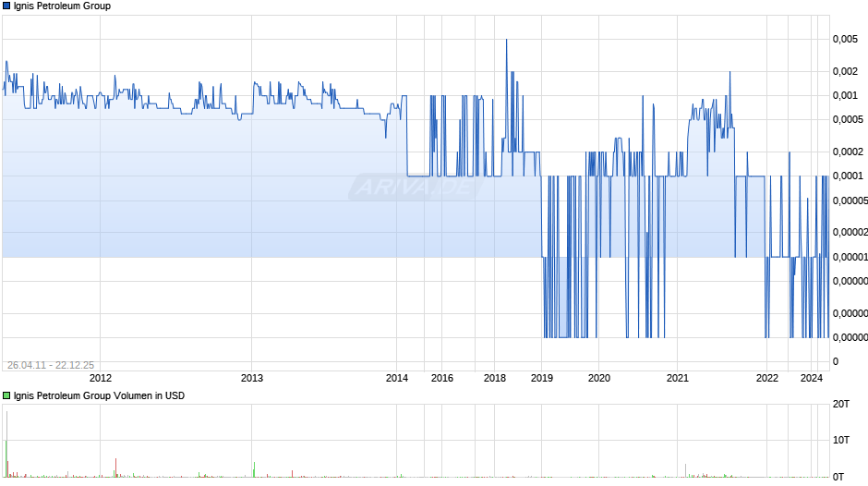Click the 0,005 price axis label
Viewport: 868px width, 486px height.
pos(845,40)
